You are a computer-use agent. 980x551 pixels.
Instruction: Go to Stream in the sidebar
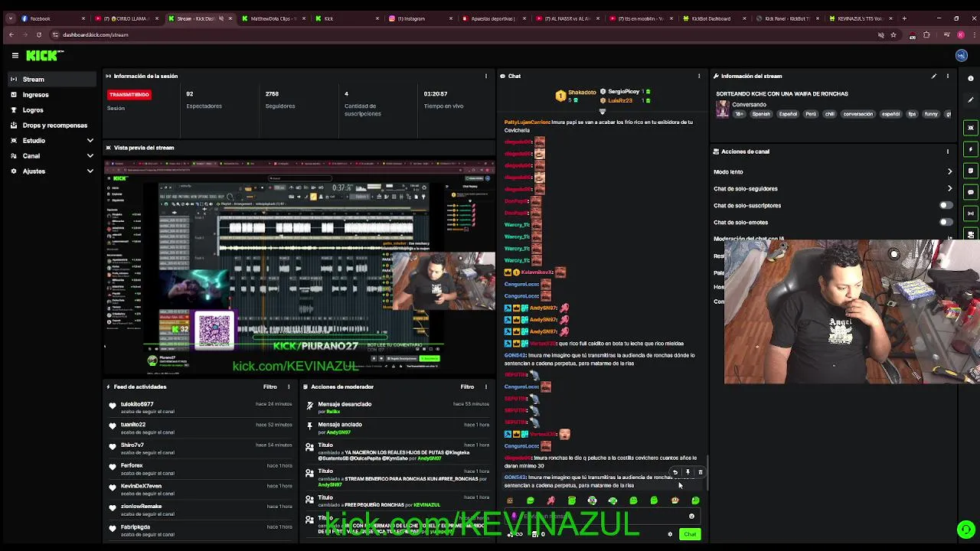tap(51, 79)
